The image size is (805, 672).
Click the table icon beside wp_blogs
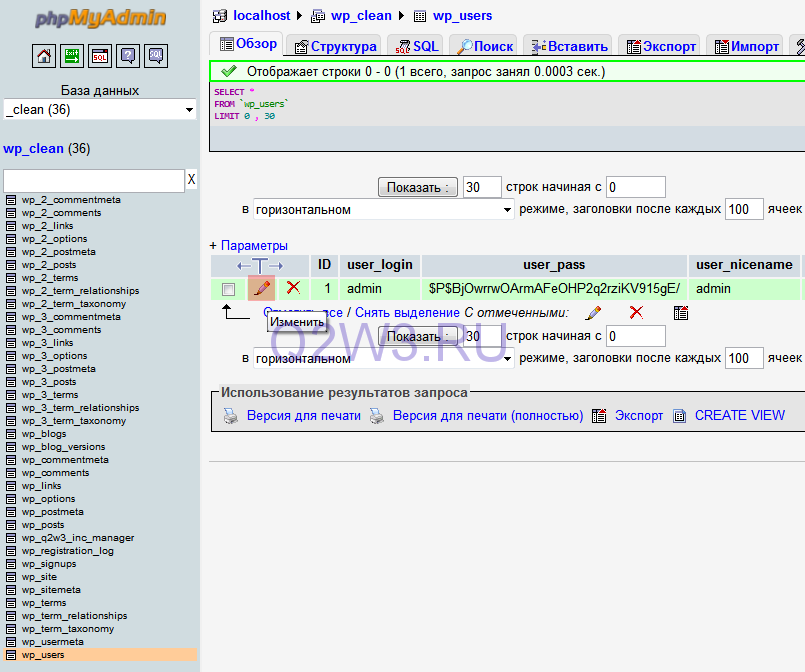[11, 434]
